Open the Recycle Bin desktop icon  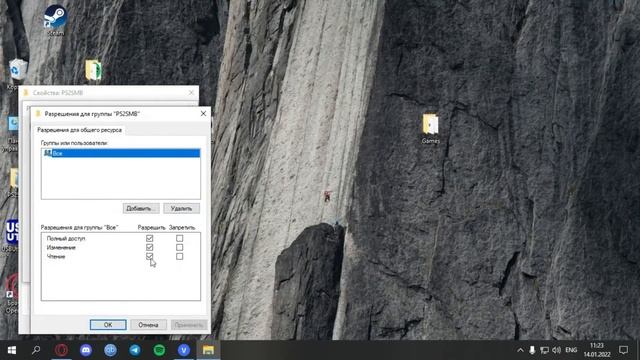[17, 71]
